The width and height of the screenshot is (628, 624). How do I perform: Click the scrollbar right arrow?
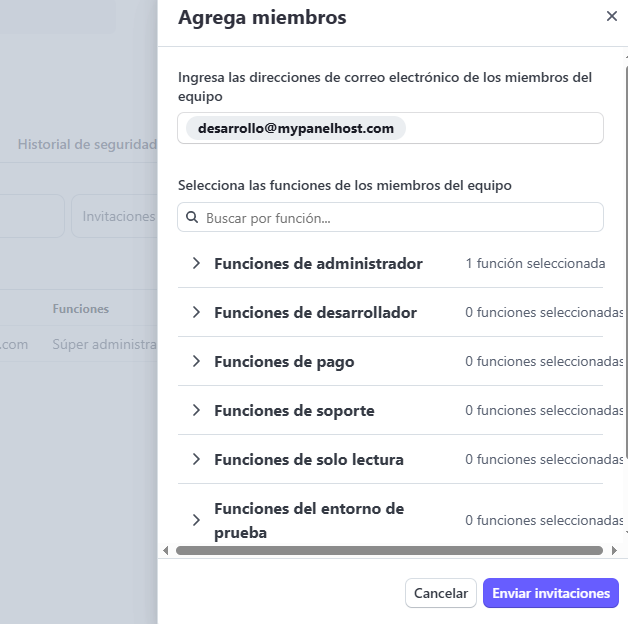613,551
